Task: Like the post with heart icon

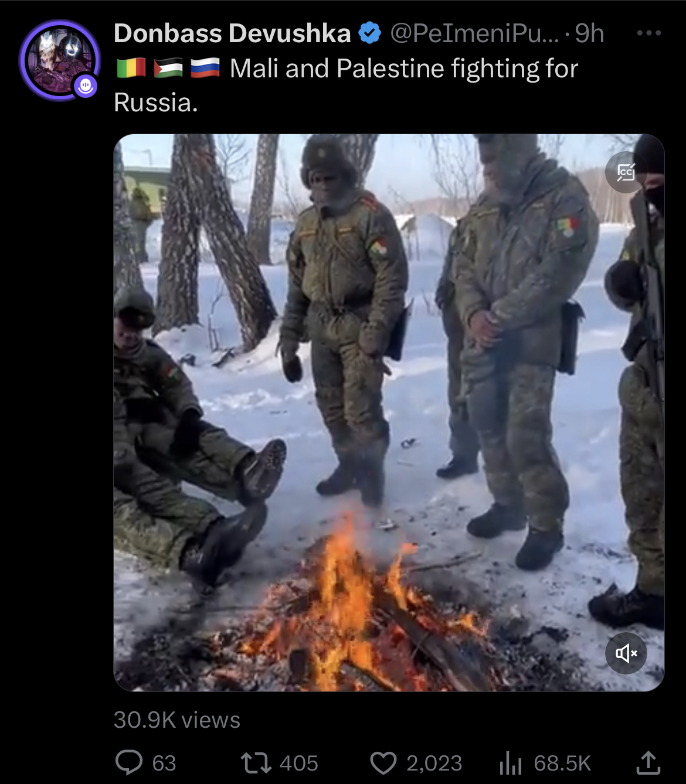Action: [383, 763]
